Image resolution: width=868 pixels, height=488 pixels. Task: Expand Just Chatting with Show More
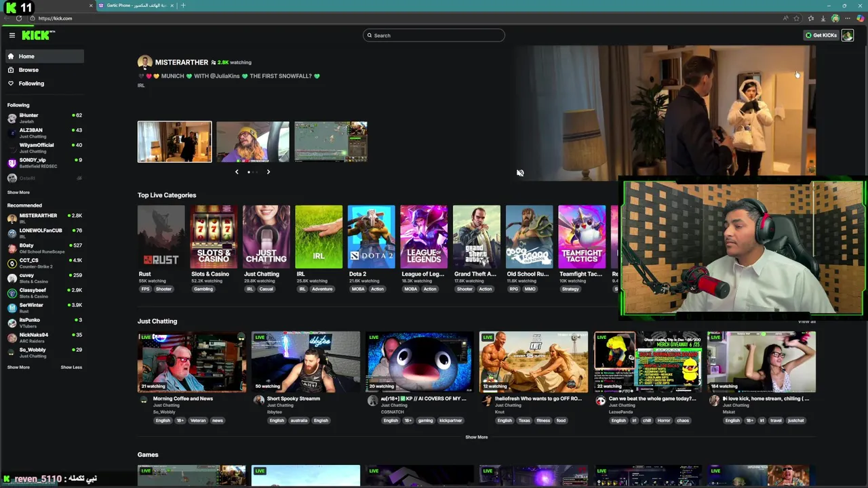(x=476, y=437)
